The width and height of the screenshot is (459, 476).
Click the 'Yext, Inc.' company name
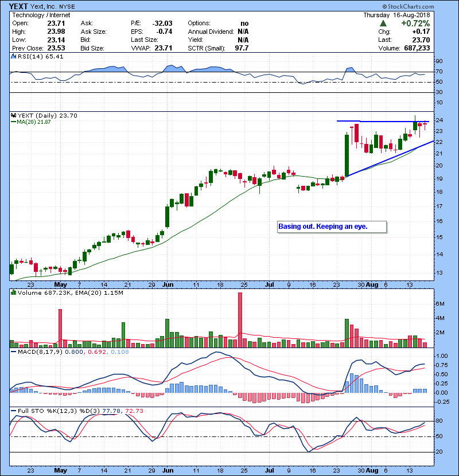point(44,6)
